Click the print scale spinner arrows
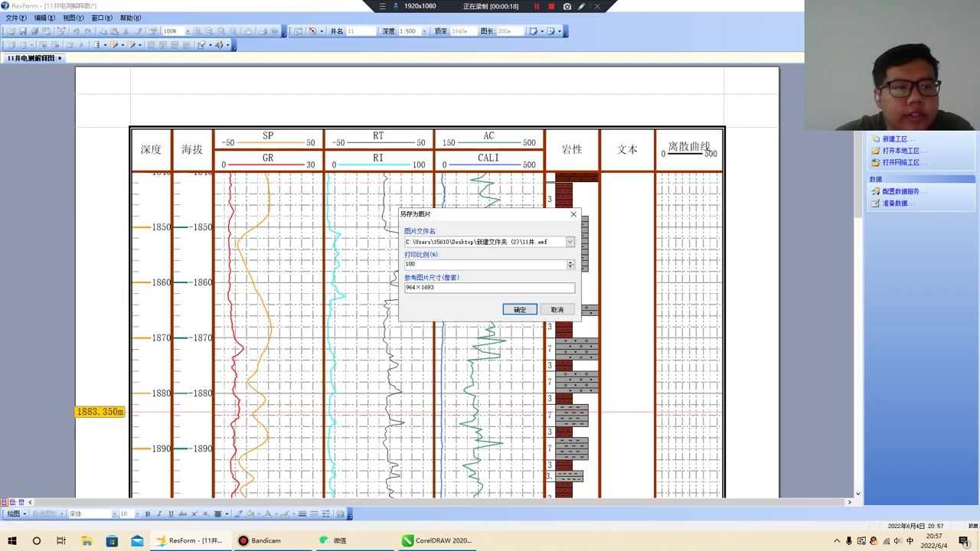 pyautogui.click(x=570, y=264)
